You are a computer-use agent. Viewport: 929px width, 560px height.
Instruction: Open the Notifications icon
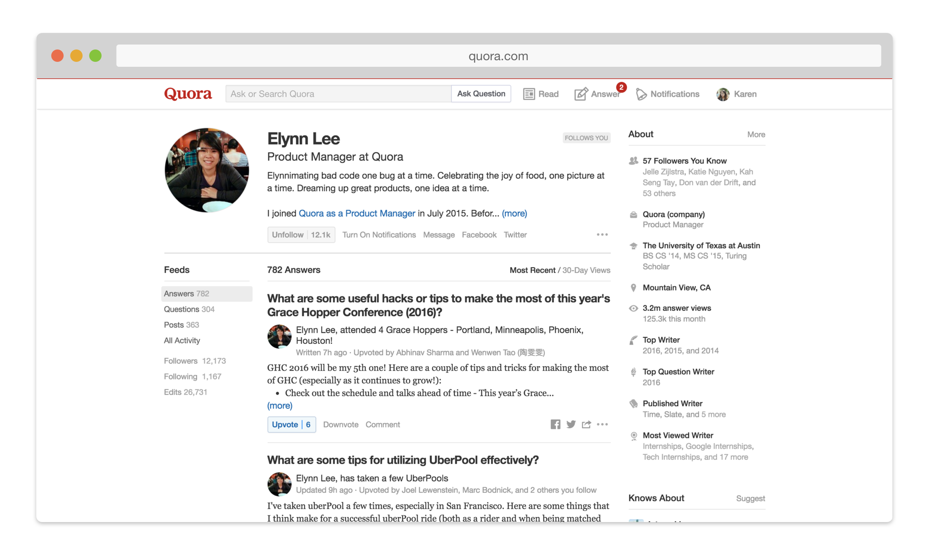click(x=641, y=94)
